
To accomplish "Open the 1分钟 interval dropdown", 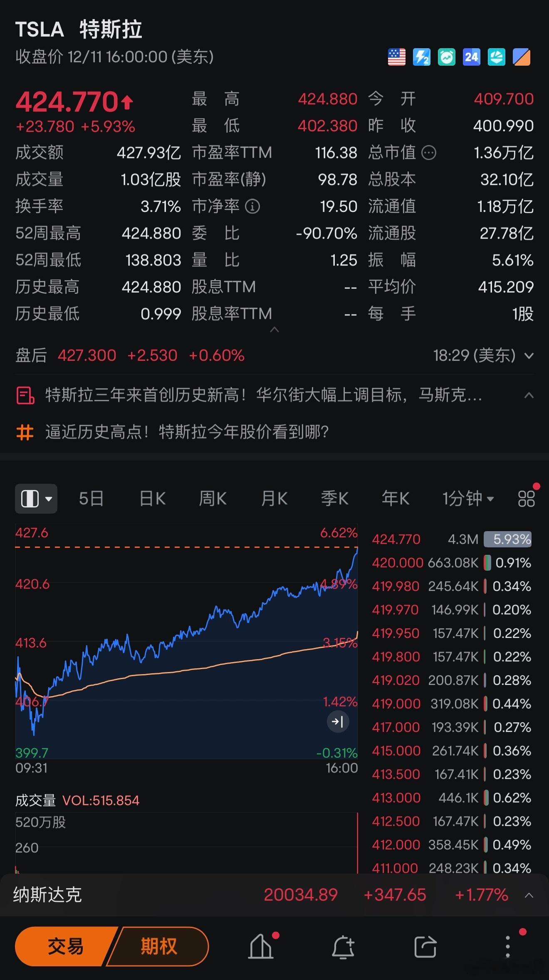I will 468,498.
